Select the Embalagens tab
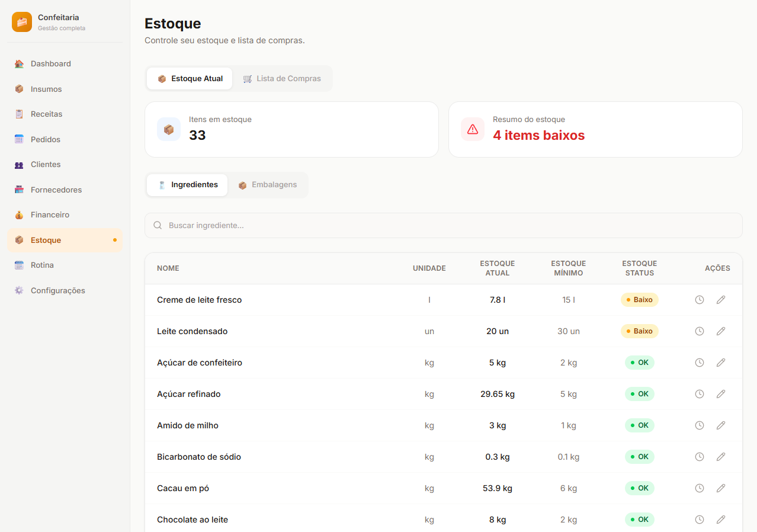 point(268,185)
